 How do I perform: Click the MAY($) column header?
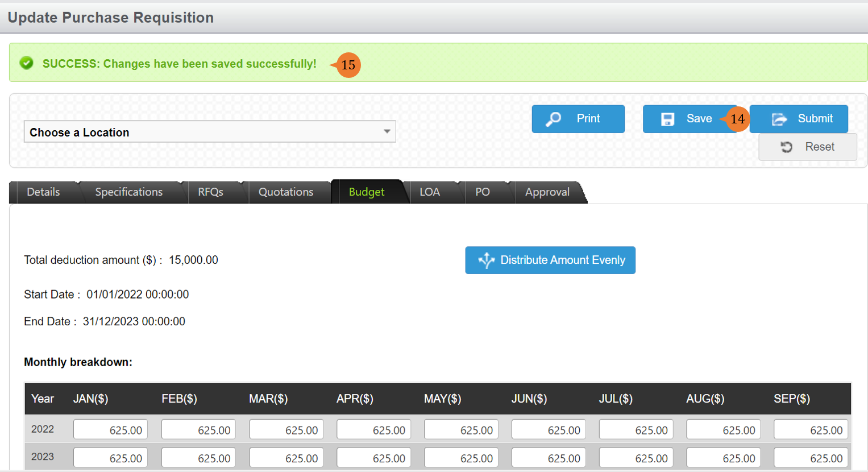[442, 399]
